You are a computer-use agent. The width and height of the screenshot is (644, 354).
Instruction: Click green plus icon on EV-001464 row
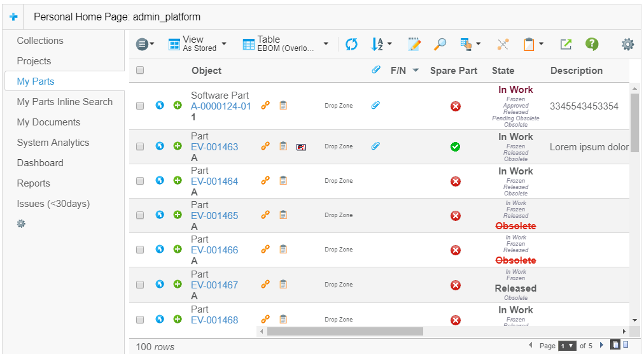pyautogui.click(x=178, y=181)
